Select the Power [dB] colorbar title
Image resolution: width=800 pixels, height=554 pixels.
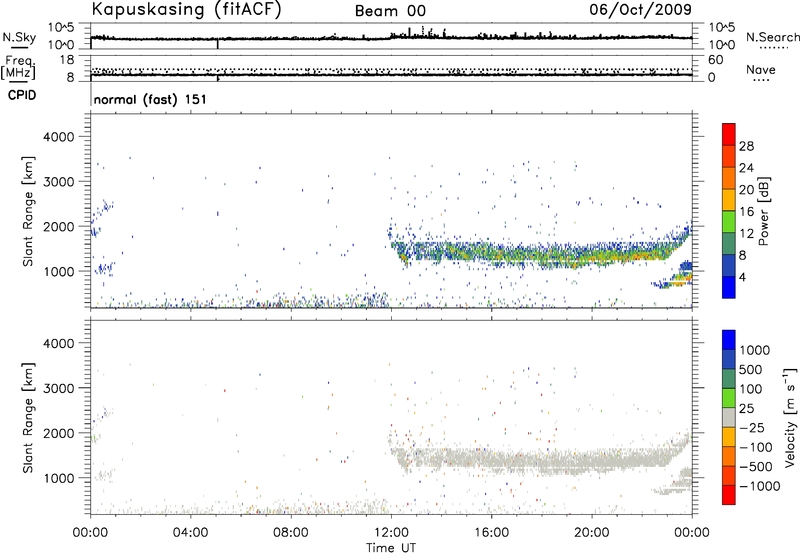(764, 212)
